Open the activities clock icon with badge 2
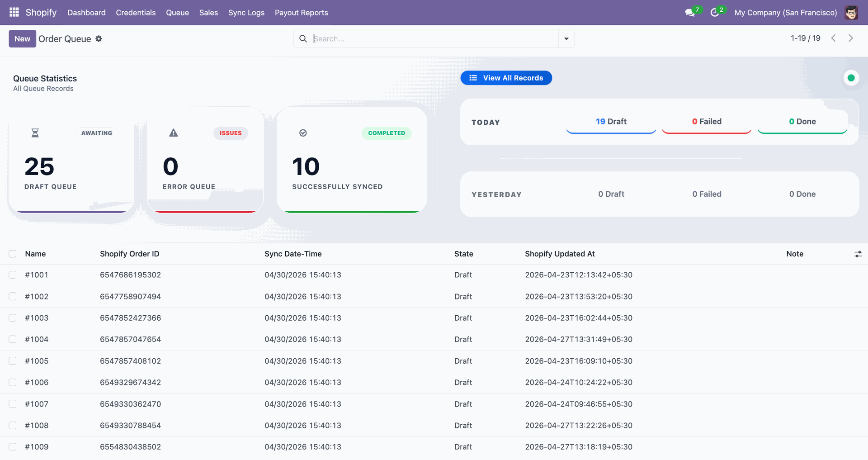The height and width of the screenshot is (460, 868). (715, 13)
